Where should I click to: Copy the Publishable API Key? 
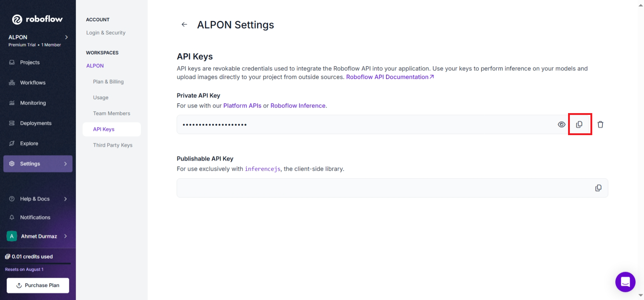pyautogui.click(x=598, y=188)
